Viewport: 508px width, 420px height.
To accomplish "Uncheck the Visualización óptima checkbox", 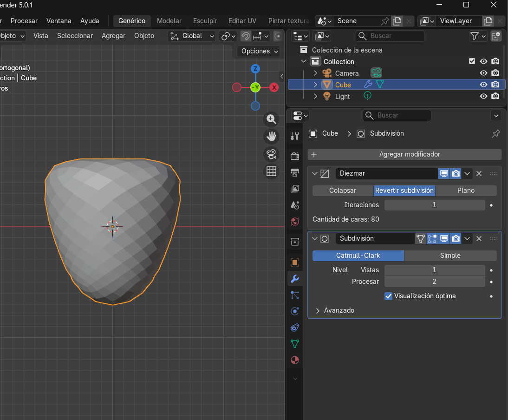I will (x=389, y=296).
